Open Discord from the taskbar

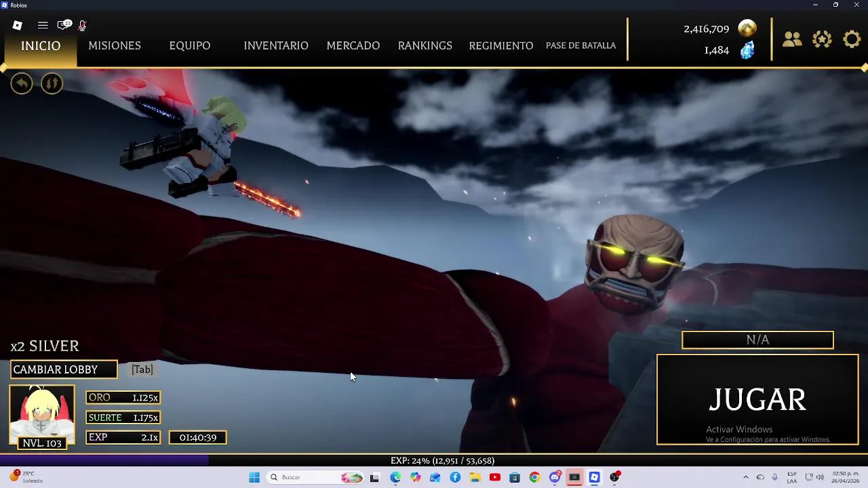click(x=555, y=477)
